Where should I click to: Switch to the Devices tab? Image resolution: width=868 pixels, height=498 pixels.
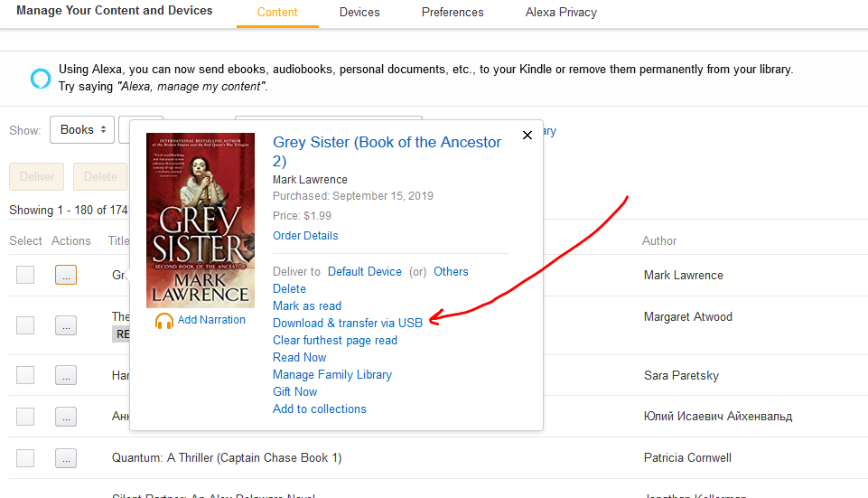pyautogui.click(x=359, y=12)
